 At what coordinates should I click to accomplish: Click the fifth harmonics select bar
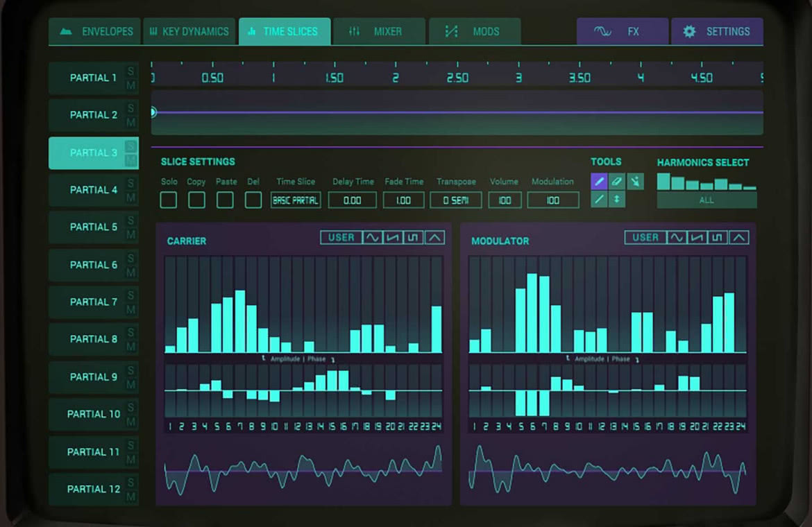coord(721,184)
